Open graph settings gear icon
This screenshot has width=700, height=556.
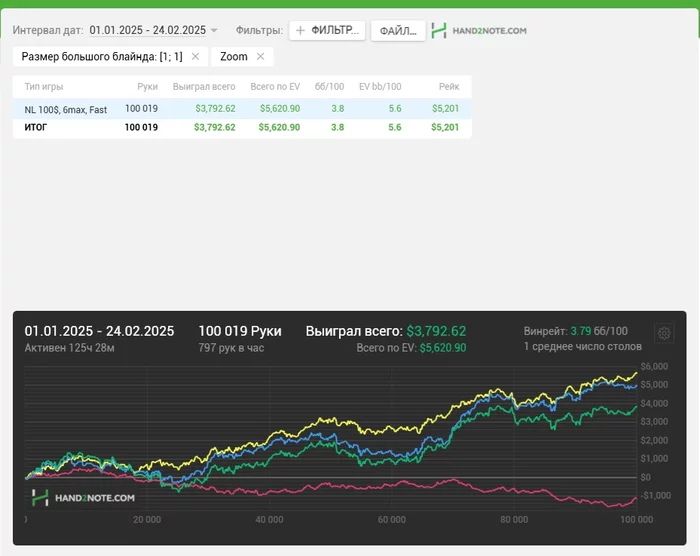coord(663,334)
